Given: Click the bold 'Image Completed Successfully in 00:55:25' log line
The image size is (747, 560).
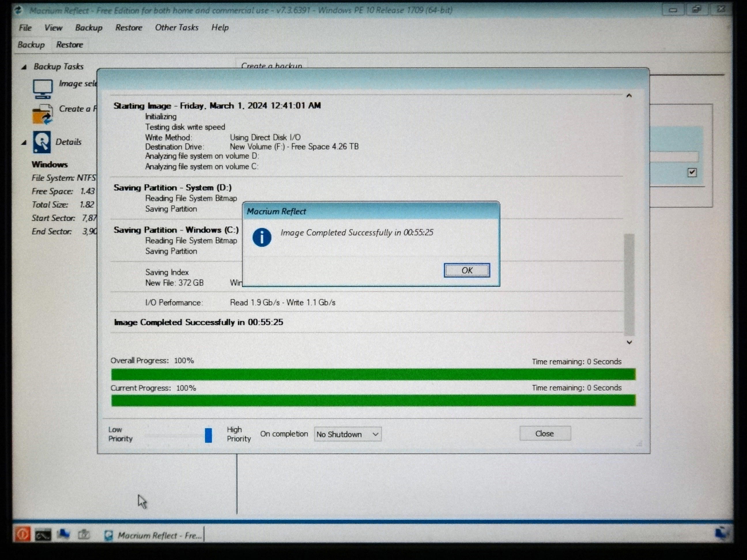Looking at the screenshot, I should (x=199, y=322).
